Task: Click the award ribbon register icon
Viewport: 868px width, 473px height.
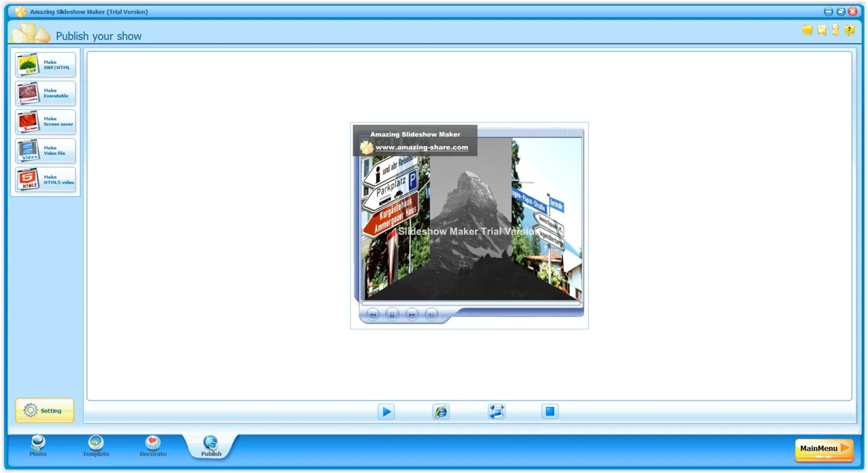Action: 836,30
